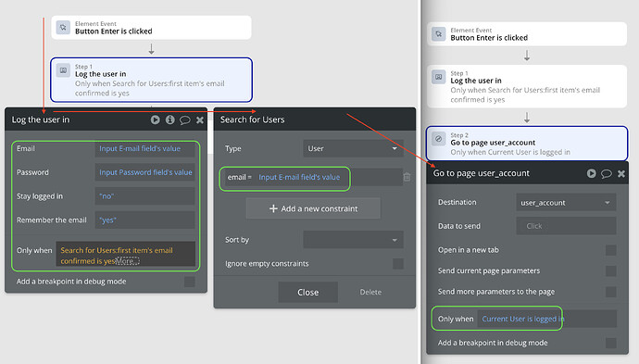The width and height of the screenshot is (639, 364).
Task: Toggle Ignore empty constraints checkbox
Action: tap(398, 264)
